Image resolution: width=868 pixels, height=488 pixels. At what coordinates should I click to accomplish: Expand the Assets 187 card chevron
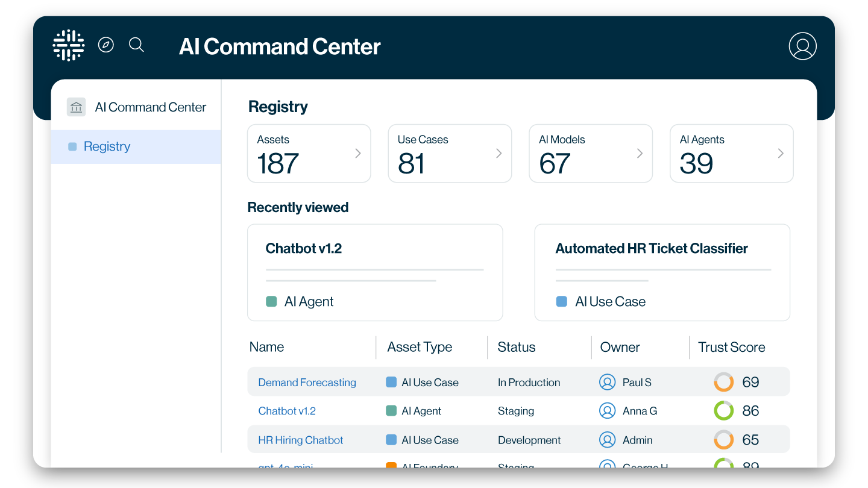click(x=357, y=153)
